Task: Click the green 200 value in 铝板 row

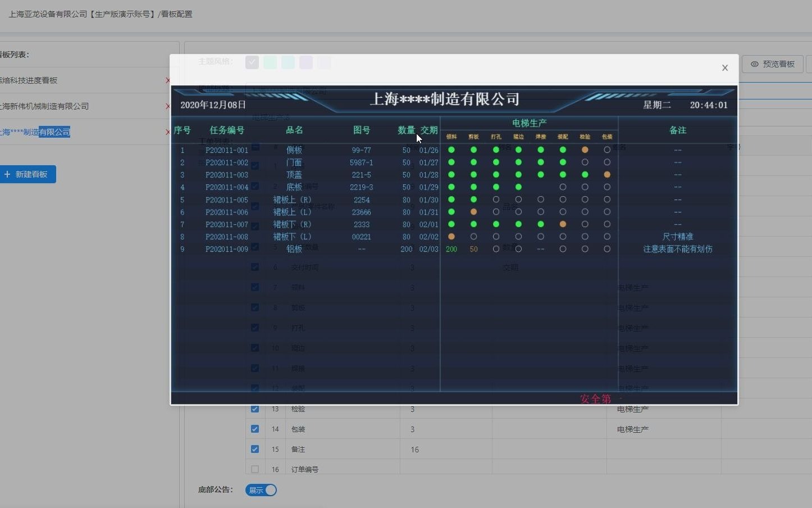Action: [451, 249]
